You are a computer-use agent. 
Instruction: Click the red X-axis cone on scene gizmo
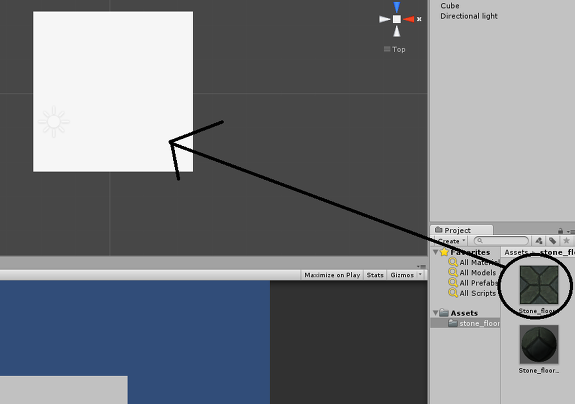coord(409,19)
